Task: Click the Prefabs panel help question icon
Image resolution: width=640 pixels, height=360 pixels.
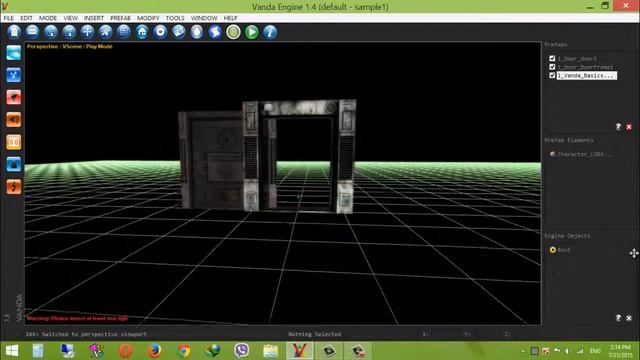Action: click(618, 127)
